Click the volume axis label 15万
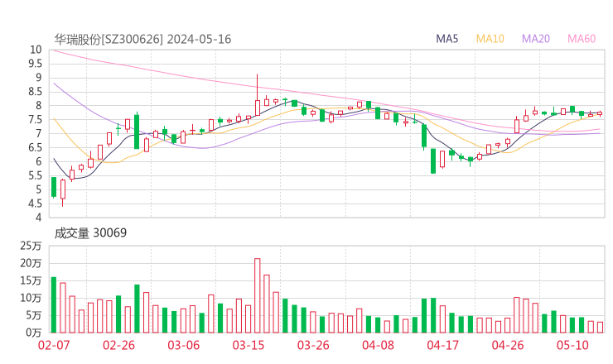This screenshot has height=364, width=613. [31, 280]
